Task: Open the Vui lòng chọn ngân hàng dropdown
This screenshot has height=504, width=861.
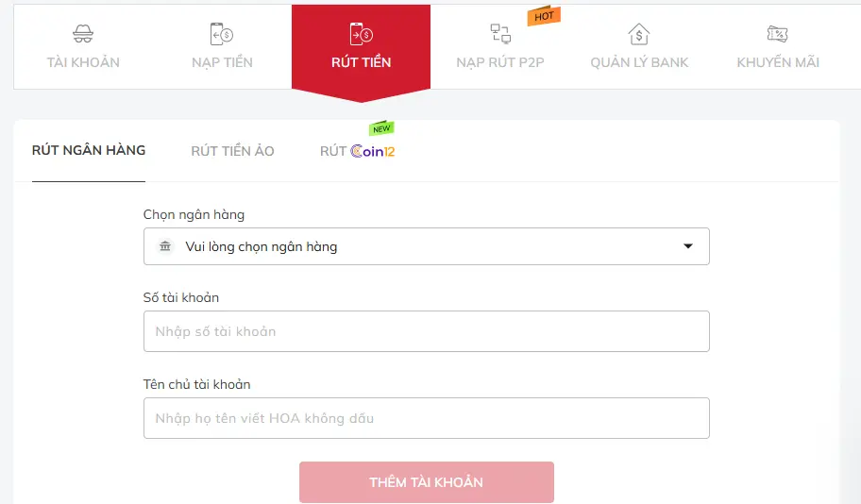Action: (426, 246)
